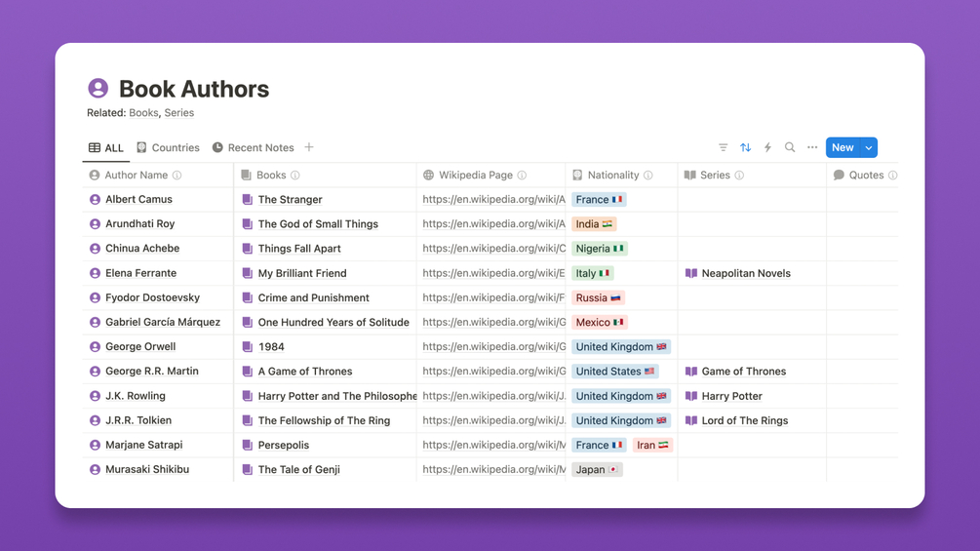Click series icon beside Harry Potter
Viewport: 980px width, 551px height.
691,396
